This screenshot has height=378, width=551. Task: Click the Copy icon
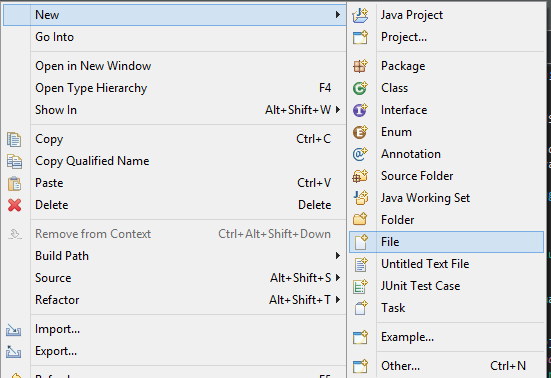[x=14, y=139]
